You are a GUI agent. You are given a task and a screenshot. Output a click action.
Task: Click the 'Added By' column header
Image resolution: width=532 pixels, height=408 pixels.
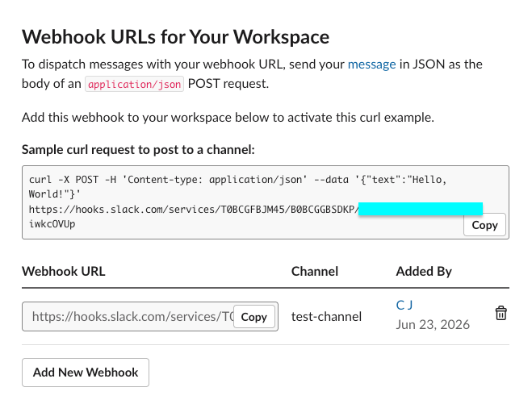click(424, 272)
